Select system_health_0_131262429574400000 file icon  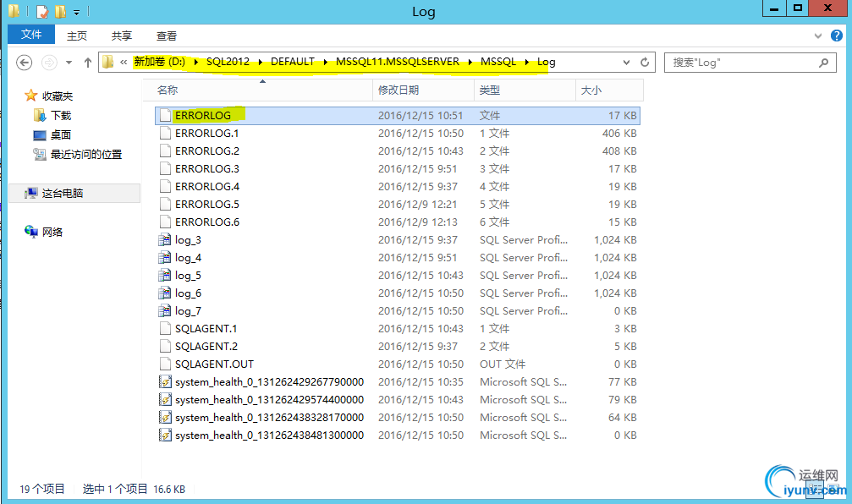click(165, 400)
